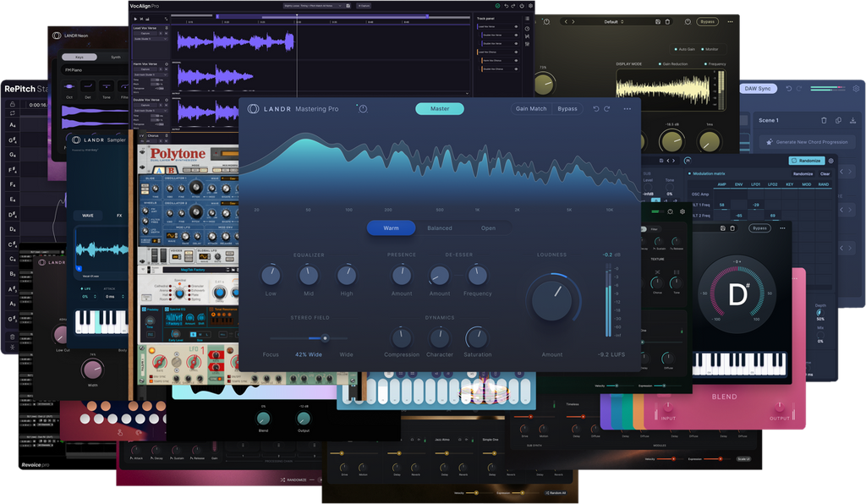The height and width of the screenshot is (504, 866).
Task: Click the Stereo Field width slider handle
Action: (x=325, y=338)
